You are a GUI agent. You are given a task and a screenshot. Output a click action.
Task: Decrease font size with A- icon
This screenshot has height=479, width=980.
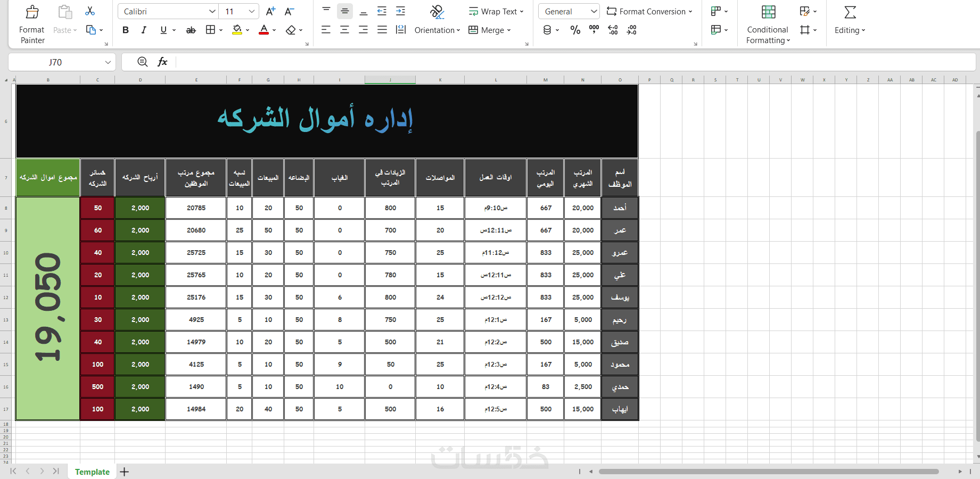289,11
